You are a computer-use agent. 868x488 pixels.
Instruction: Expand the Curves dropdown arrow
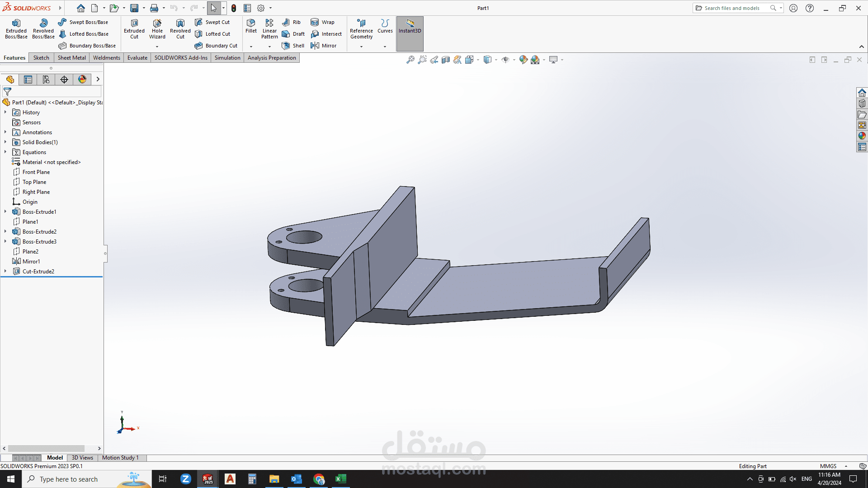click(x=385, y=47)
